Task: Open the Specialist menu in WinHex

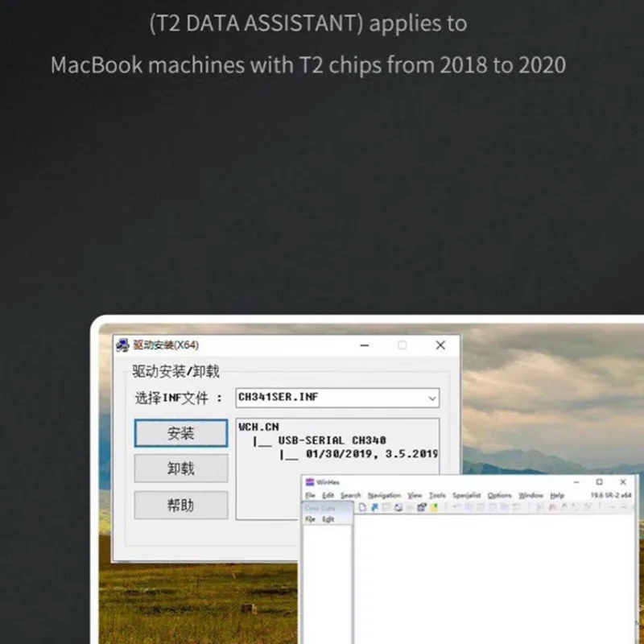Action: point(467,495)
